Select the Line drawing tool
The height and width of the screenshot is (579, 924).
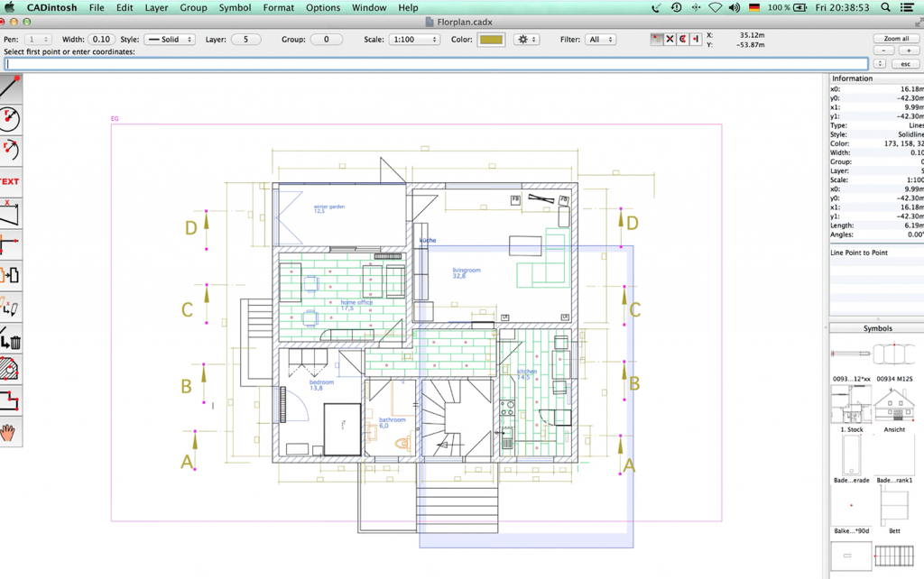pyautogui.click(x=10, y=87)
